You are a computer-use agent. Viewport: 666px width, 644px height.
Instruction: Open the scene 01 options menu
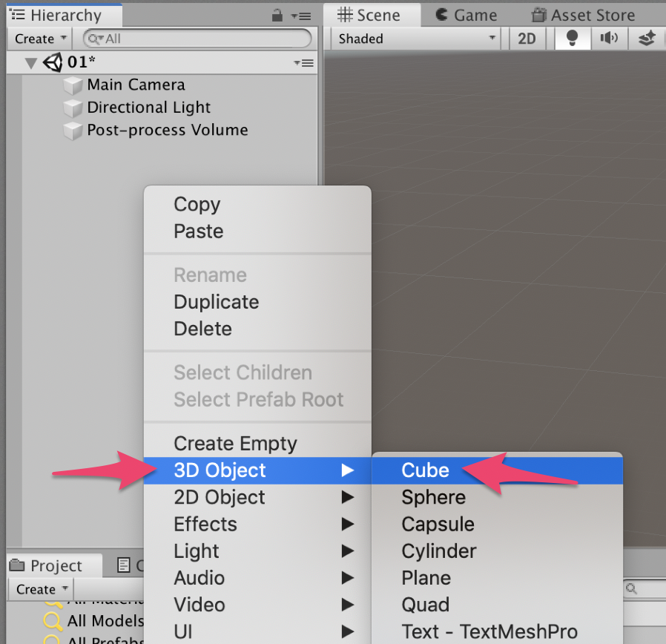(x=303, y=63)
